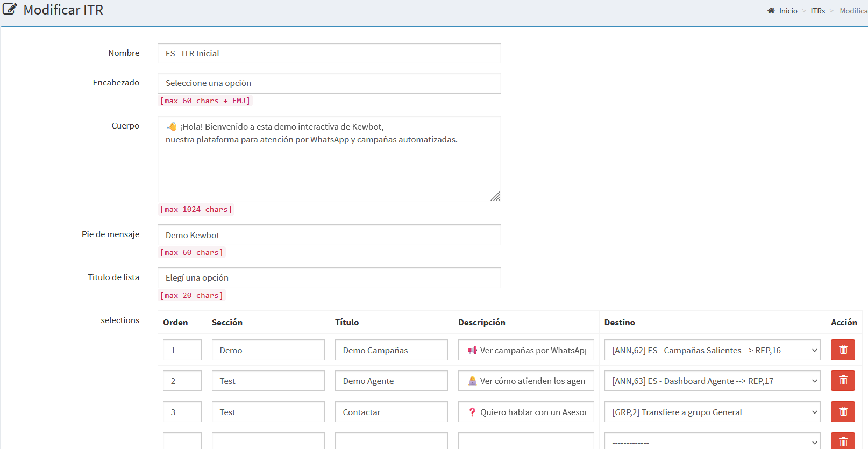Click the empty Título field in last row
This screenshot has height=449, width=868.
tap(392, 441)
